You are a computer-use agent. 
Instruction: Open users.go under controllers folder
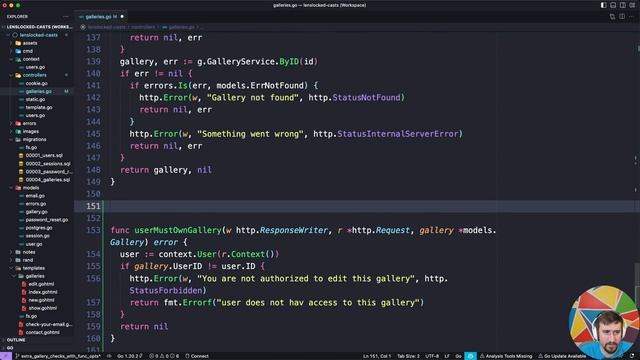[x=35, y=116]
